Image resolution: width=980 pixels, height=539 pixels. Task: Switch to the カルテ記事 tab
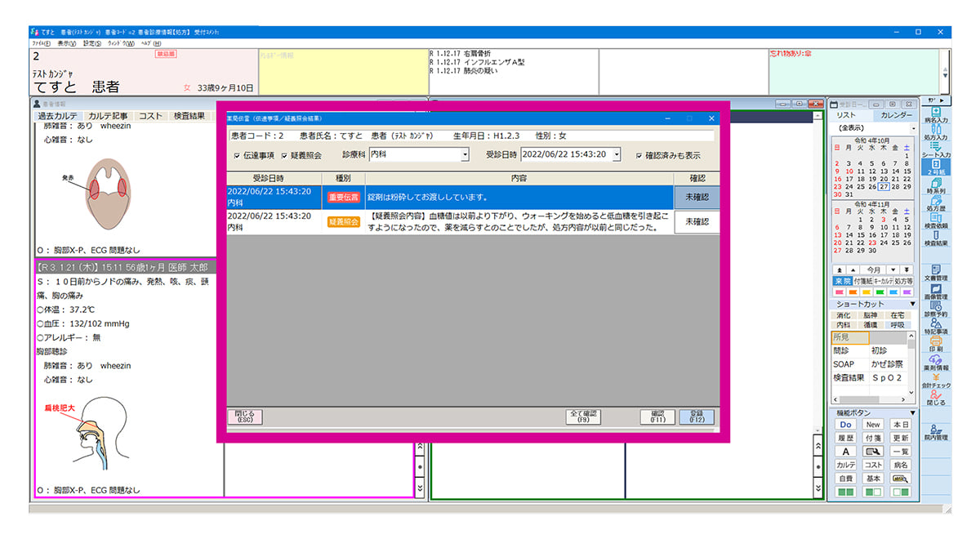click(107, 117)
